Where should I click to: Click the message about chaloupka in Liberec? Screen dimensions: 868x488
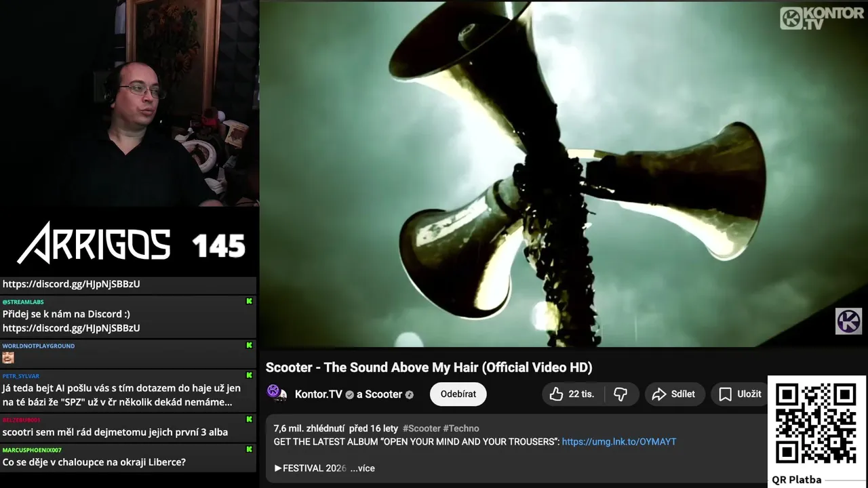(x=94, y=462)
